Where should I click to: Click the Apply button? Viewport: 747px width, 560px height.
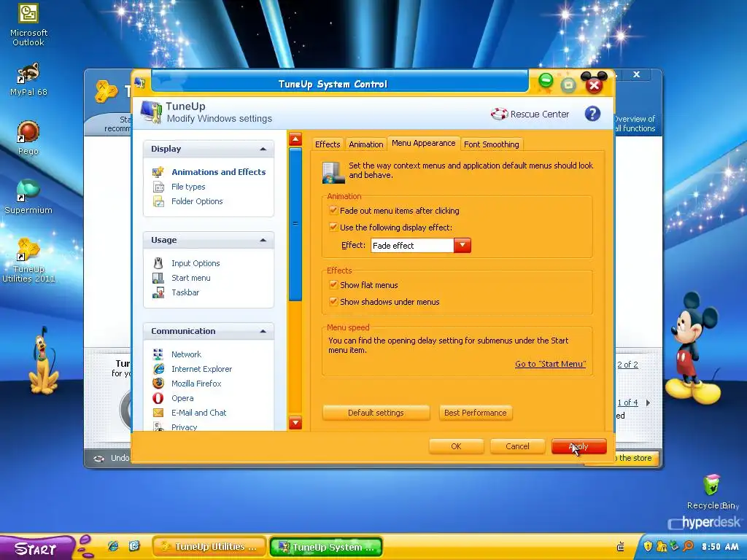pos(578,446)
